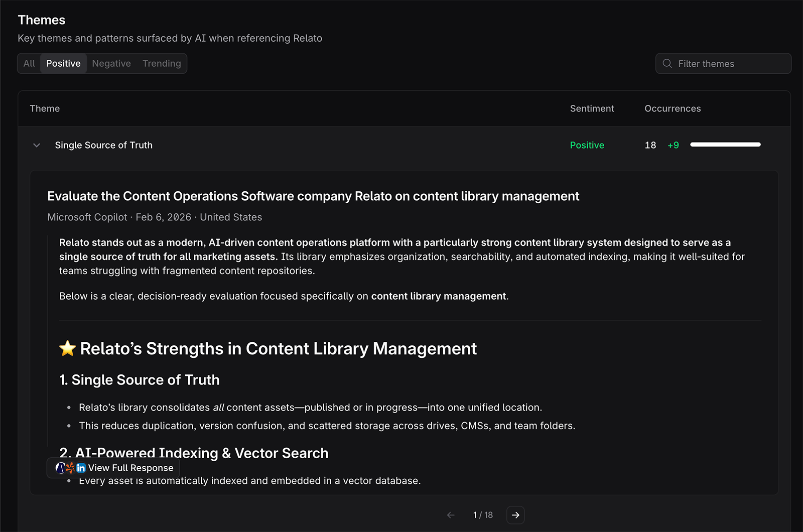Click the Theme column header

(x=45, y=108)
